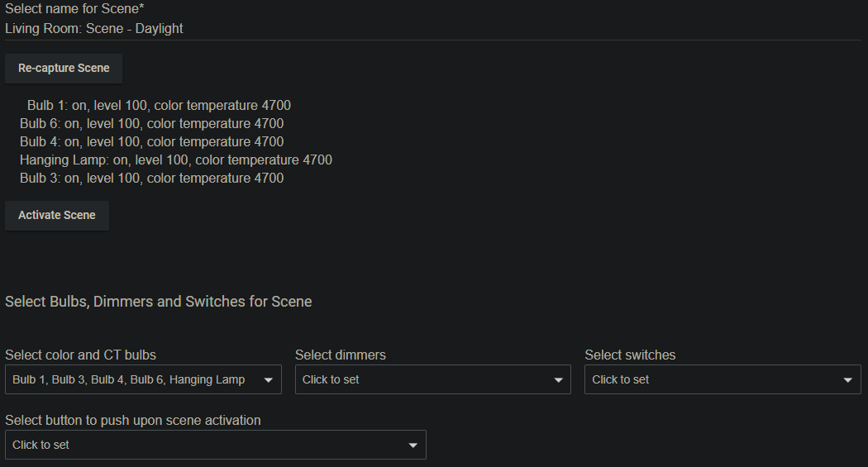Open the scene activation button dropdown
The image size is (868, 467).
[216, 445]
